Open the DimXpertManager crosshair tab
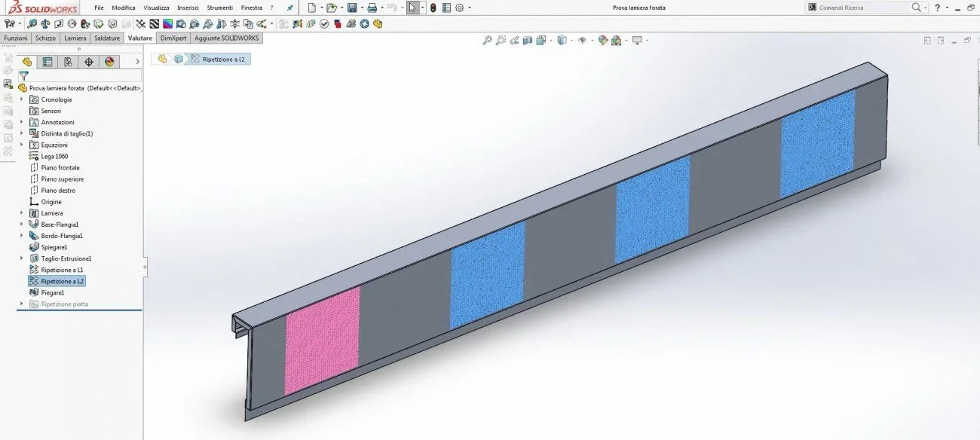The height and width of the screenshot is (440, 980). point(89,62)
